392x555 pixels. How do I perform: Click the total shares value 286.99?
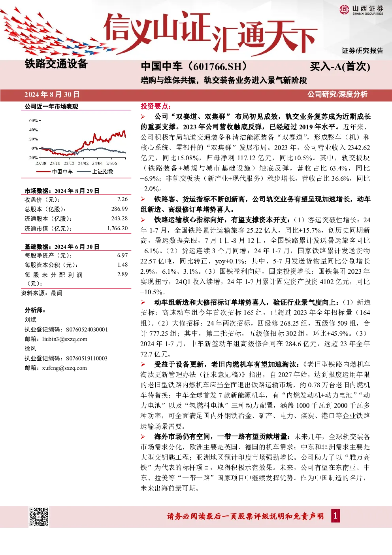coord(119,209)
